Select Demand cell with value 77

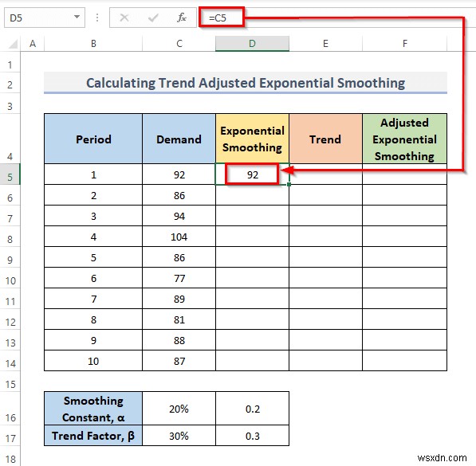click(x=179, y=278)
